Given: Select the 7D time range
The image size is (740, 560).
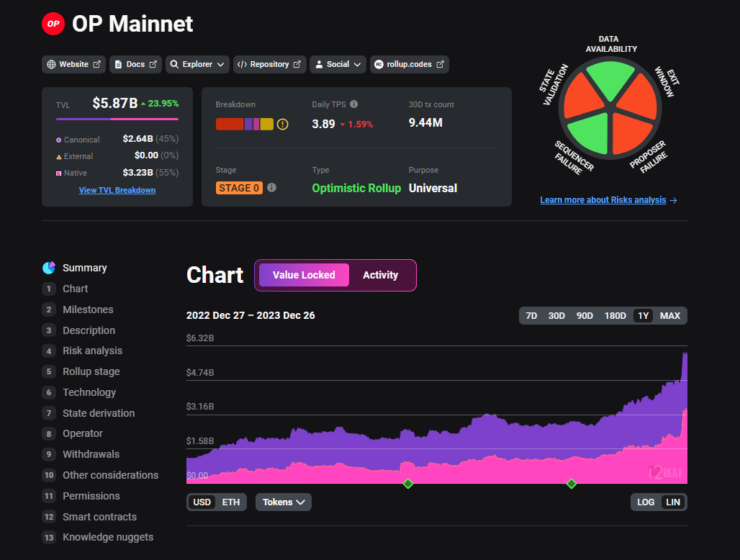Looking at the screenshot, I should click(531, 315).
